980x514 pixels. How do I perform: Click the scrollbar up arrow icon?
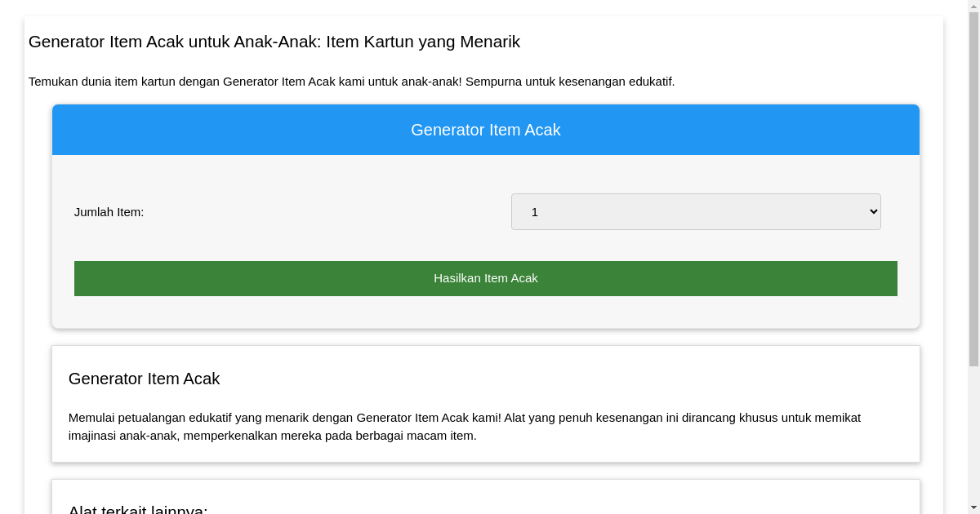pyautogui.click(x=974, y=6)
